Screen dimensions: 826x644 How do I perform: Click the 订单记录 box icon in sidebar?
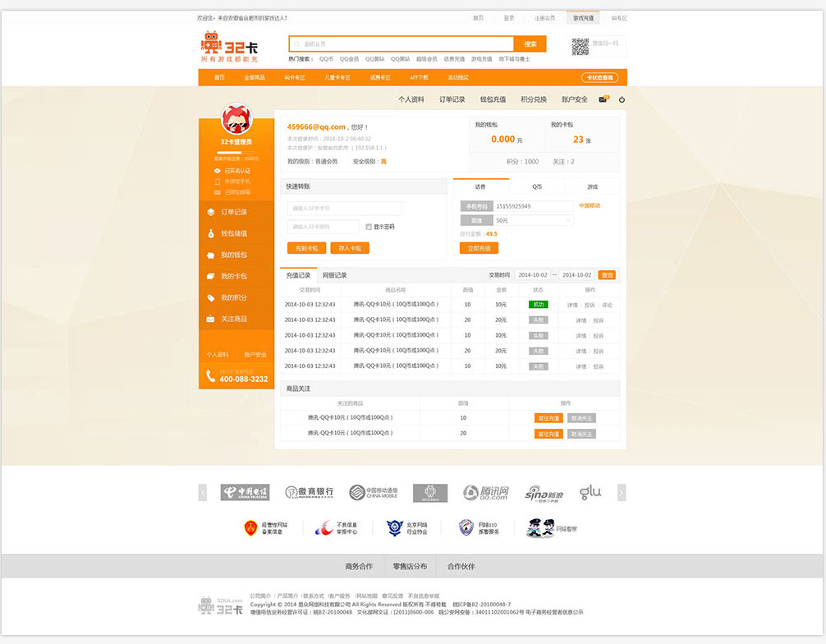[x=211, y=212]
